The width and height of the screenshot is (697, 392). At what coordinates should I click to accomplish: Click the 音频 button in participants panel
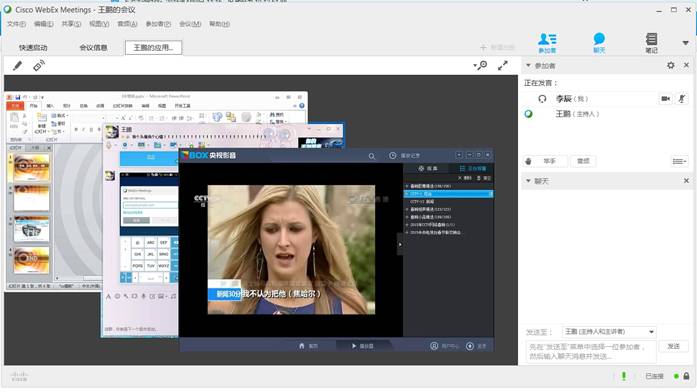pyautogui.click(x=583, y=161)
